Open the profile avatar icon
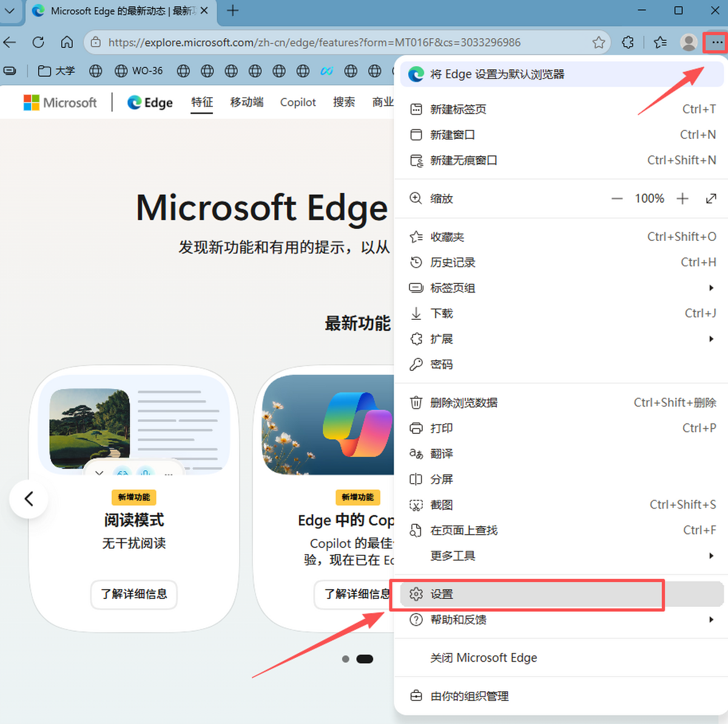728x724 pixels. (x=689, y=42)
